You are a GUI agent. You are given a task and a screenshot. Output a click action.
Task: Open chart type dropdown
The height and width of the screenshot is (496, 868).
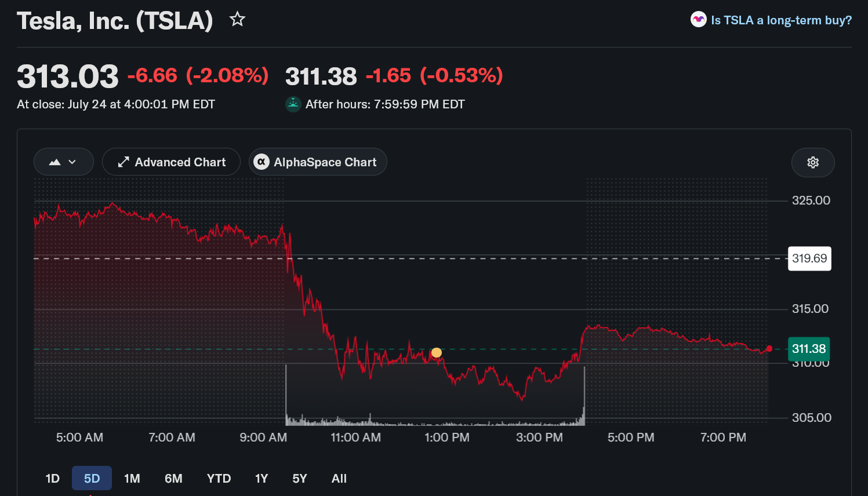[64, 162]
